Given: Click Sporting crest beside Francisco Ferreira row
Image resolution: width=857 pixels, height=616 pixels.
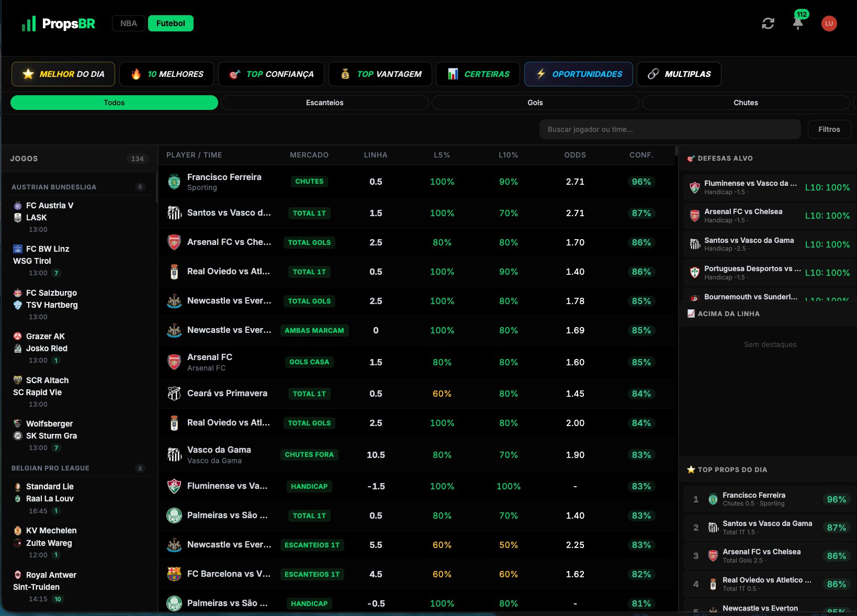Looking at the screenshot, I should point(174,182).
